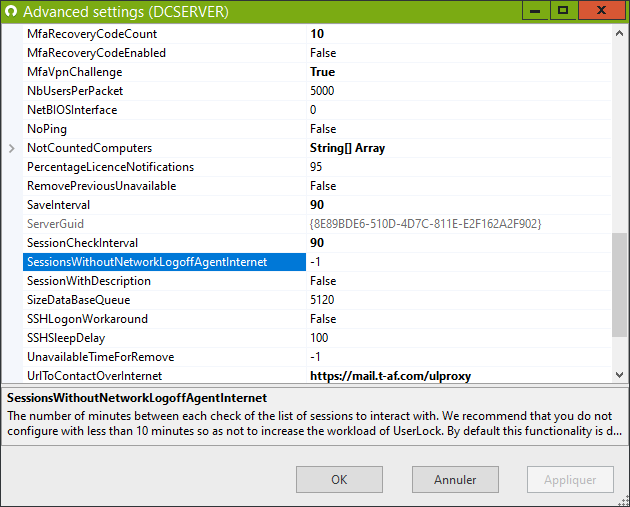Click the ServerGuid GUID value

(x=459, y=224)
